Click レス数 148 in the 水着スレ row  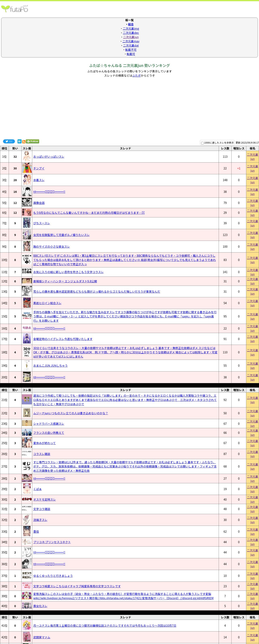[225, 180]
